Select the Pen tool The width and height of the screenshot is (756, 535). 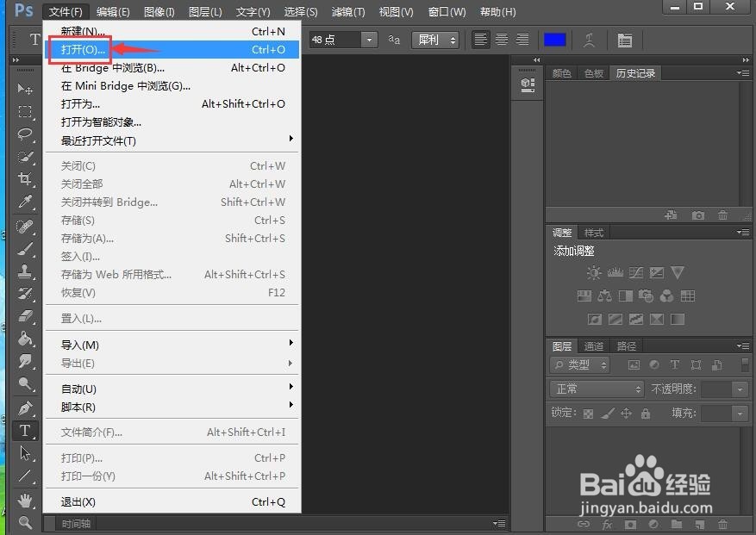[25, 408]
